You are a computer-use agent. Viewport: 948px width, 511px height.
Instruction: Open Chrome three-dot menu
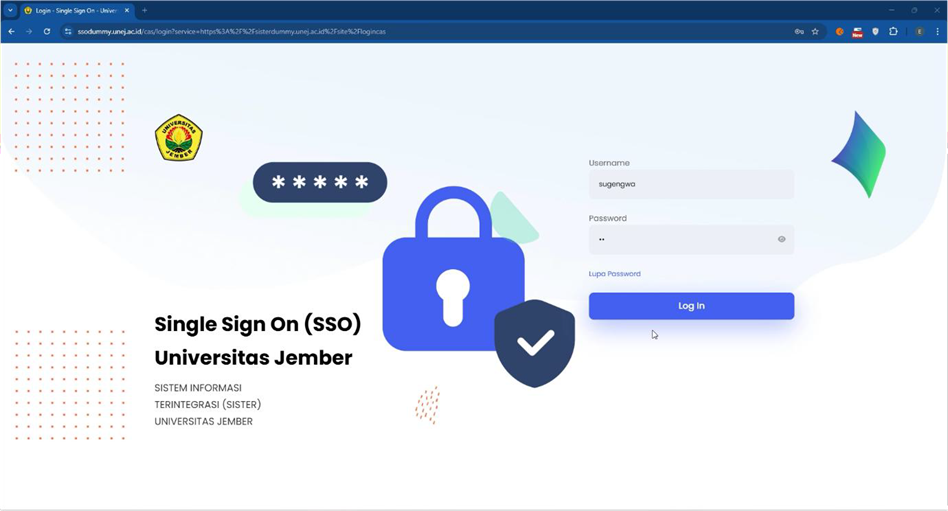(x=938, y=31)
